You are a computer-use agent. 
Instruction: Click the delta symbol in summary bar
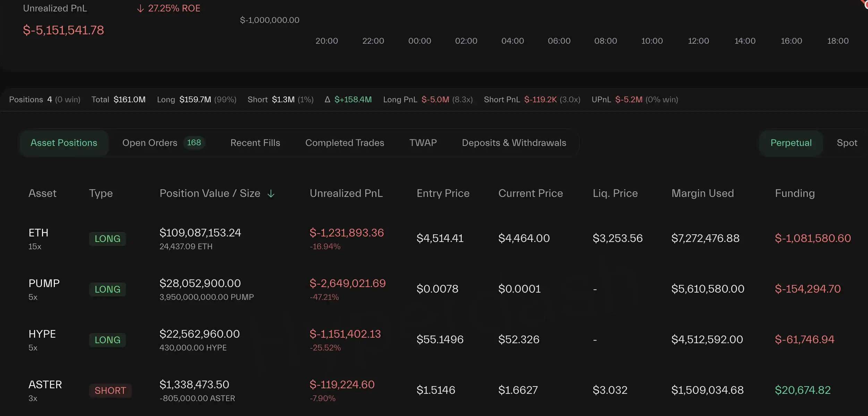point(327,100)
